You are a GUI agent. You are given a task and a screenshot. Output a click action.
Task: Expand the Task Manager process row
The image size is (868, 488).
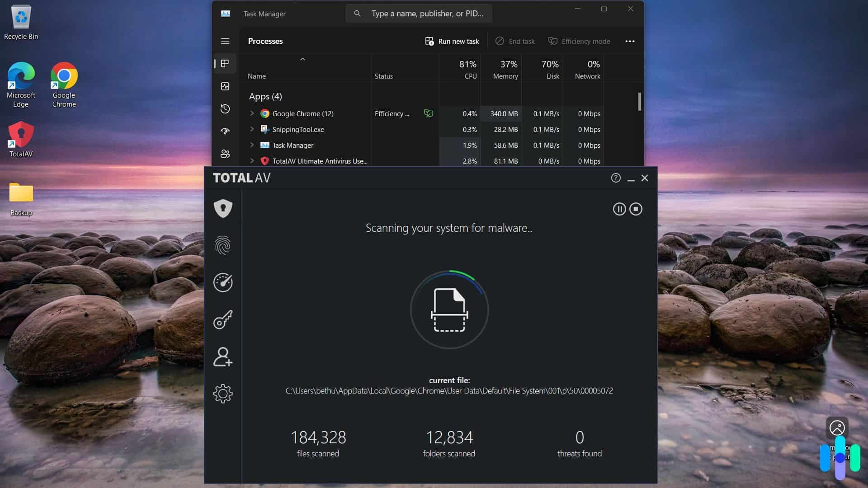pos(252,145)
